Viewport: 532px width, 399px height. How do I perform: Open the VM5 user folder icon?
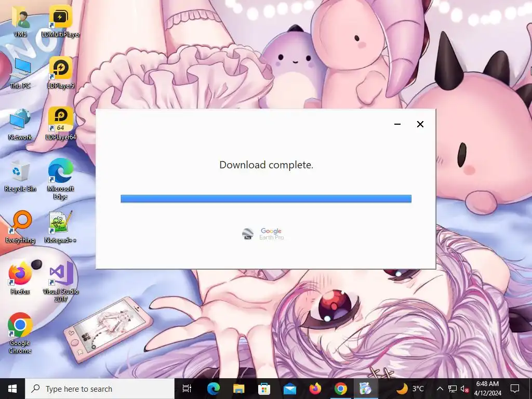pos(20,20)
